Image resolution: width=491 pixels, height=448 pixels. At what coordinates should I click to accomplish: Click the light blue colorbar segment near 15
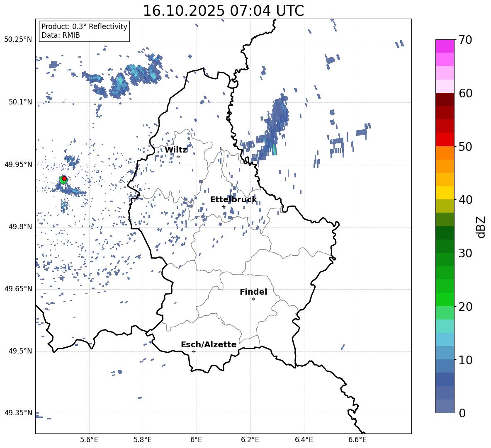click(x=445, y=339)
